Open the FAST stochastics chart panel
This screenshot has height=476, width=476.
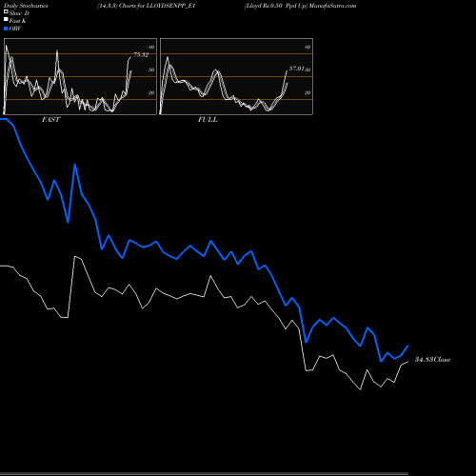tap(80, 76)
